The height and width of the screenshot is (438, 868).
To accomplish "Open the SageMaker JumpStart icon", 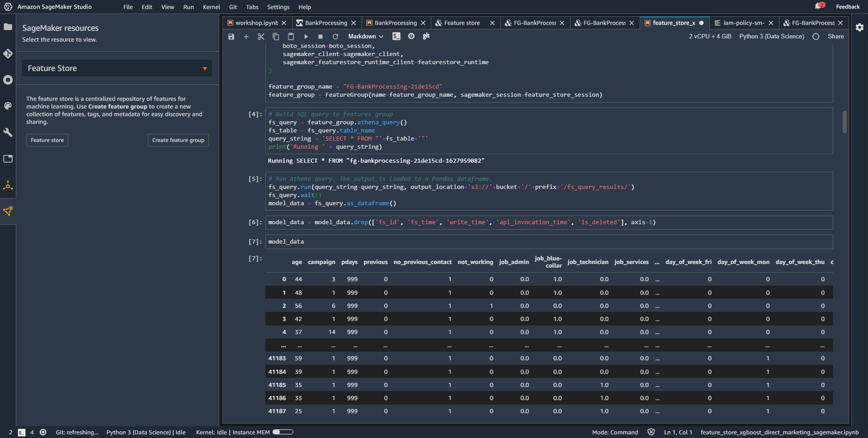I will 8,185.
